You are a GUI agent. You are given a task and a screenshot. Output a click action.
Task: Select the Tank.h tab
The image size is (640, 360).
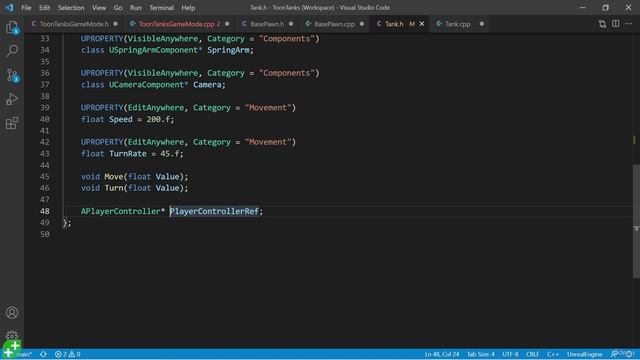coord(394,24)
